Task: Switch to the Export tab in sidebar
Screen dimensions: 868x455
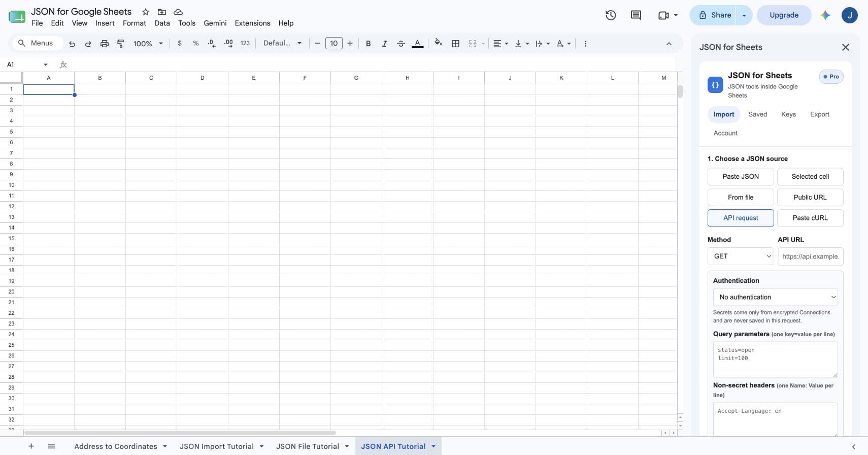Action: [x=819, y=114]
